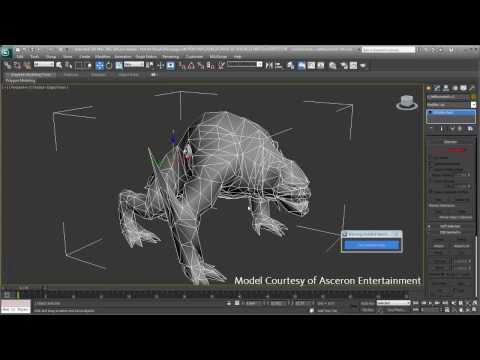This screenshot has height=360, width=480.
Task: Open the Customize menu
Action: [194, 57]
